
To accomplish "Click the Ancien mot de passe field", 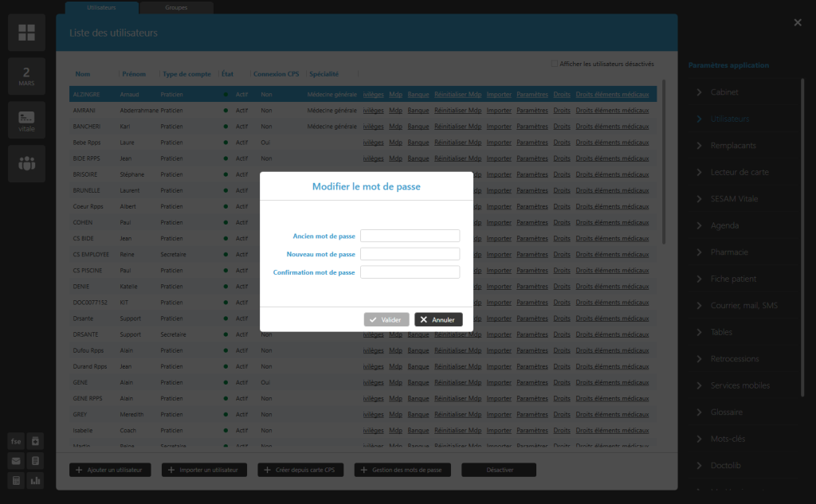I will point(410,236).
